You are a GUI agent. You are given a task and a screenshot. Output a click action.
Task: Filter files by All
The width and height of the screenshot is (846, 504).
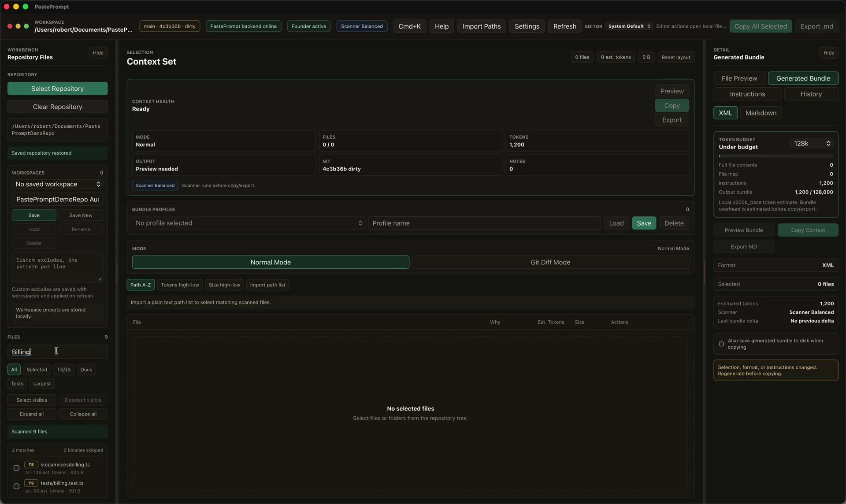[x=14, y=370]
